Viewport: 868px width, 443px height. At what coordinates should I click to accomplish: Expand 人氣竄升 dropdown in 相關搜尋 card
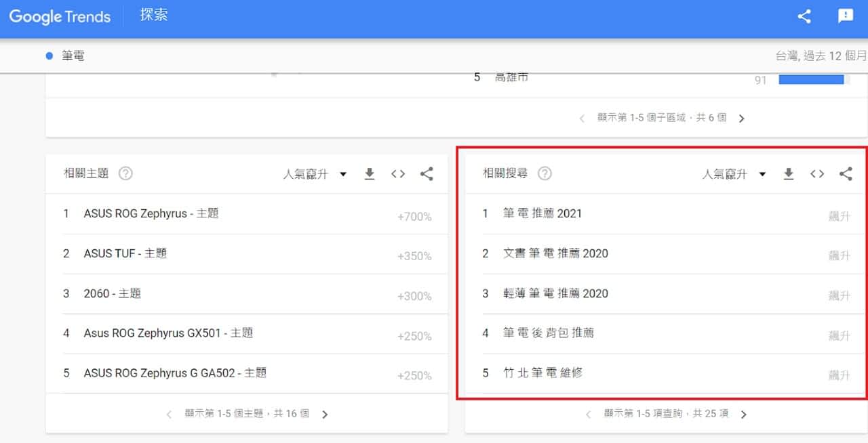734,174
